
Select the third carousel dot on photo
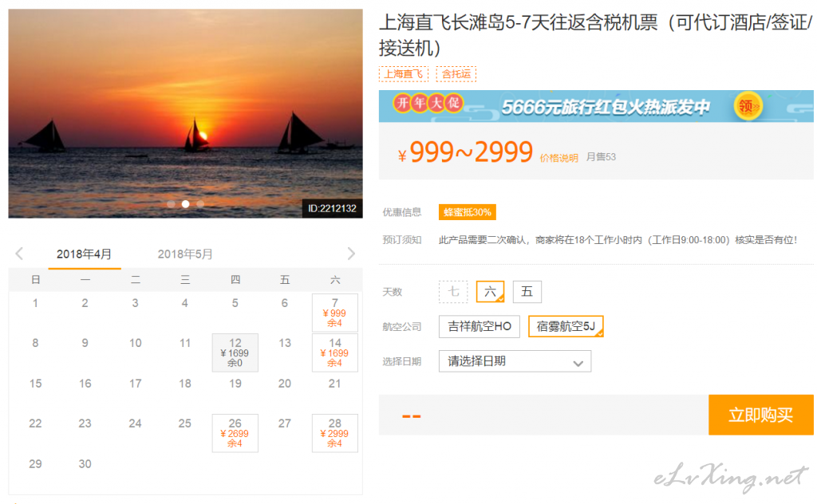point(200,204)
